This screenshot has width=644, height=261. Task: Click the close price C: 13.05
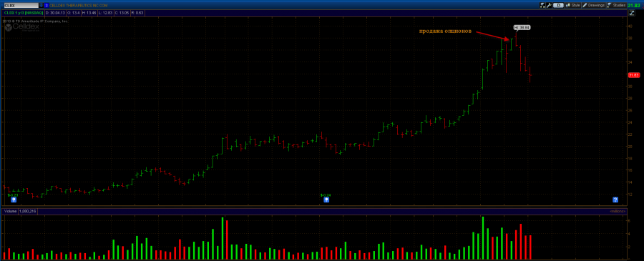click(122, 13)
